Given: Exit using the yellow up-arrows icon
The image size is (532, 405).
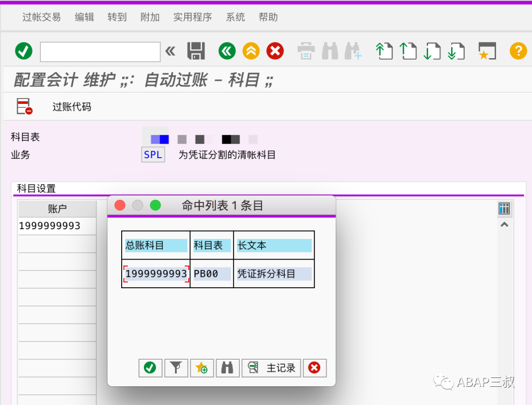Looking at the screenshot, I should coord(251,51).
